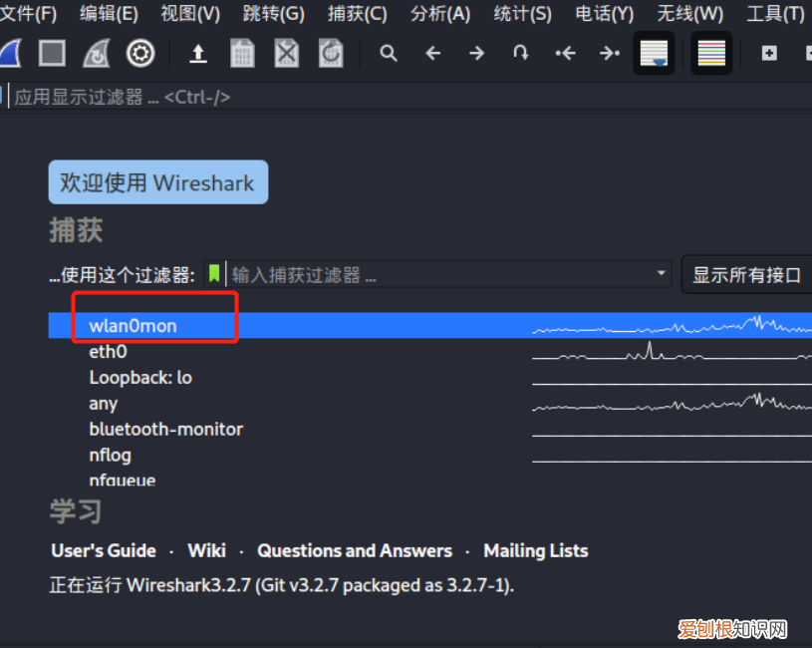
Task: Select the find packet magnifier icon
Action: [389, 53]
